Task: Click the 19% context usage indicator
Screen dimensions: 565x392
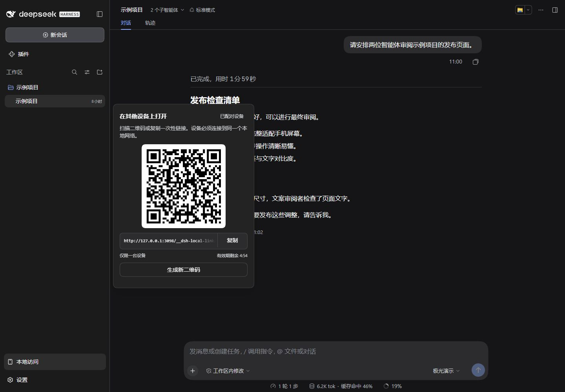Action: [x=393, y=386]
